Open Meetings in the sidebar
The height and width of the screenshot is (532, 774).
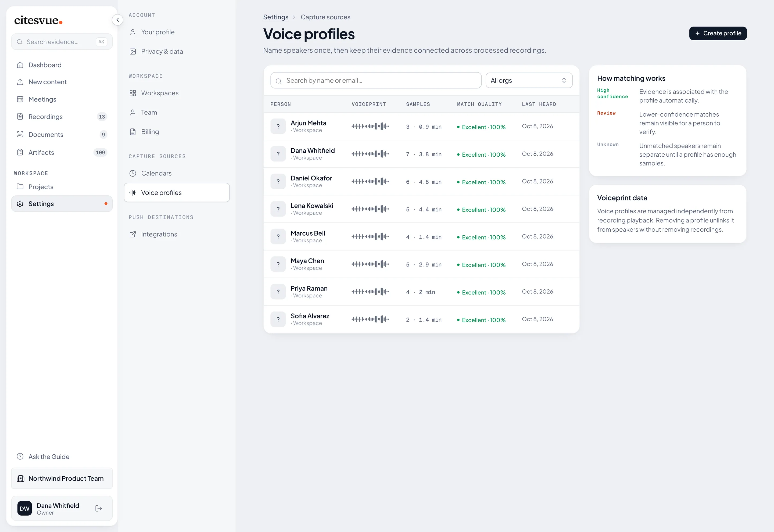[x=62, y=99]
